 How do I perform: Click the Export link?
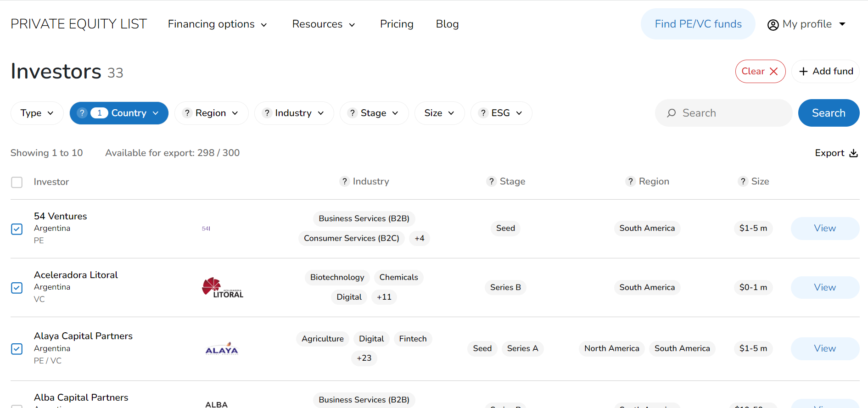tap(836, 153)
